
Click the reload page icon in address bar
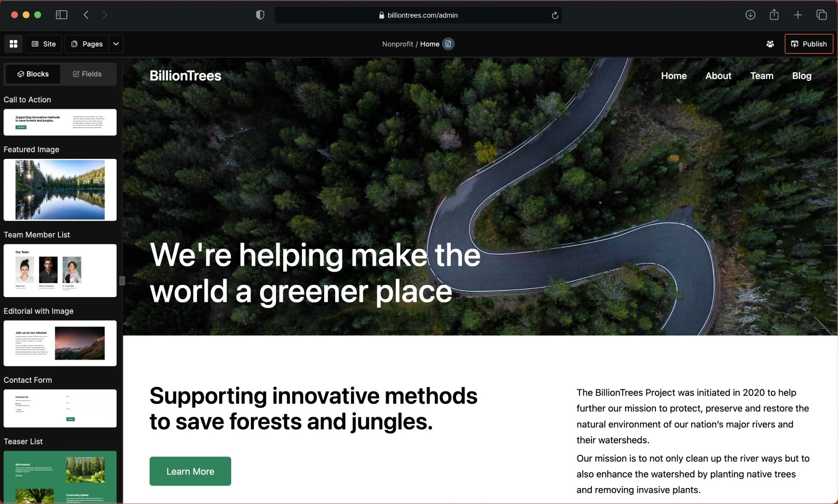pyautogui.click(x=554, y=15)
